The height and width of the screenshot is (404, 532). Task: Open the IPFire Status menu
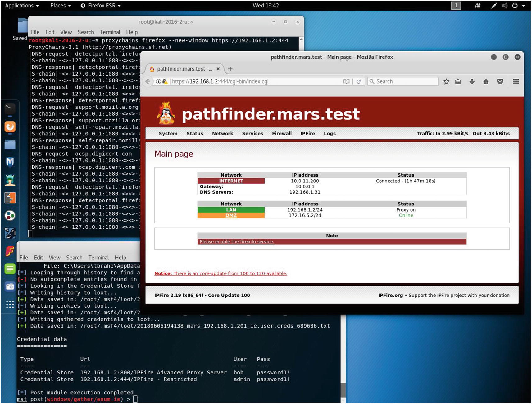coord(195,134)
